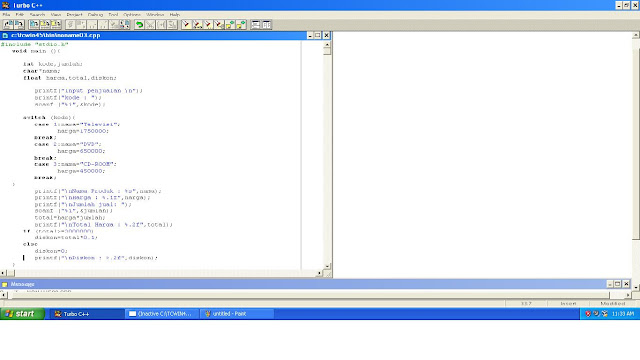Click the Windows start button
The image size is (640, 360).
(22, 313)
